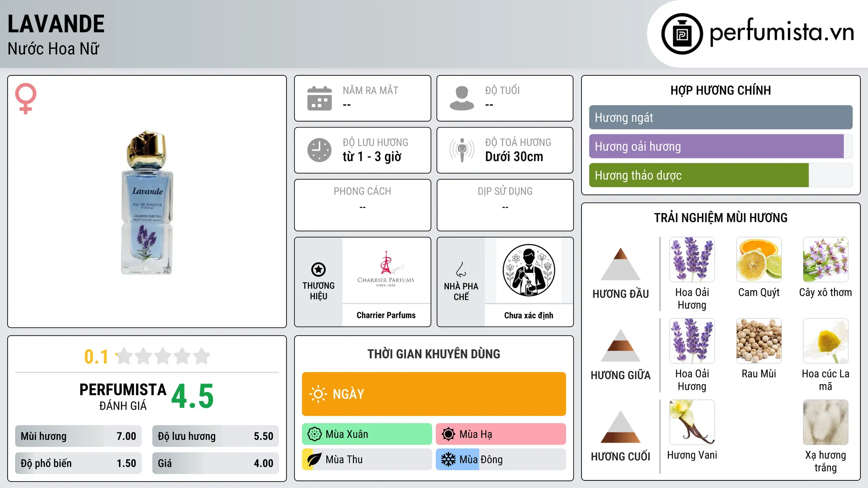Image resolution: width=868 pixels, height=488 pixels.
Task: Click the Dưới 30cm sillage value
Action: pos(514,157)
